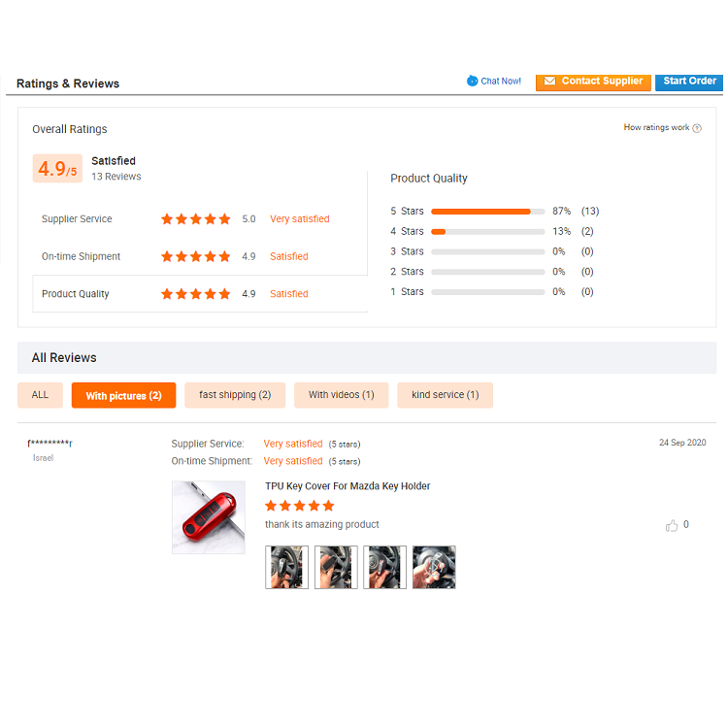This screenshot has width=728, height=728.
Task: Filter reviews by kind service (1)
Action: 445,395
